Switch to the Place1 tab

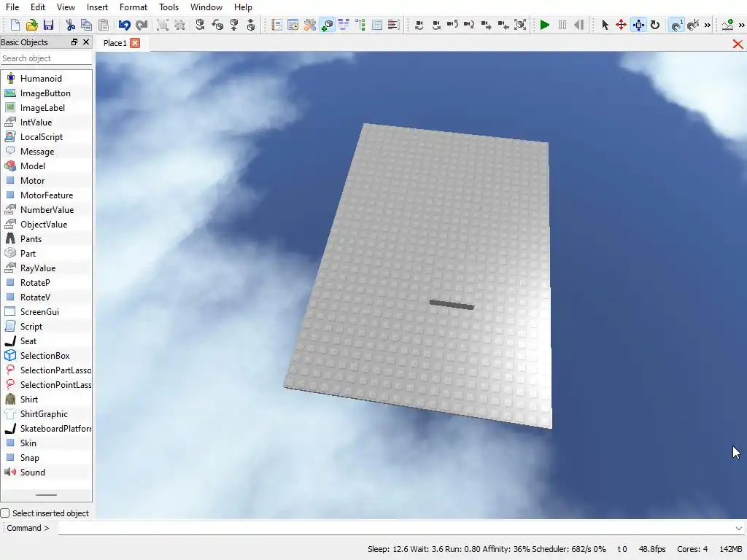click(x=115, y=43)
